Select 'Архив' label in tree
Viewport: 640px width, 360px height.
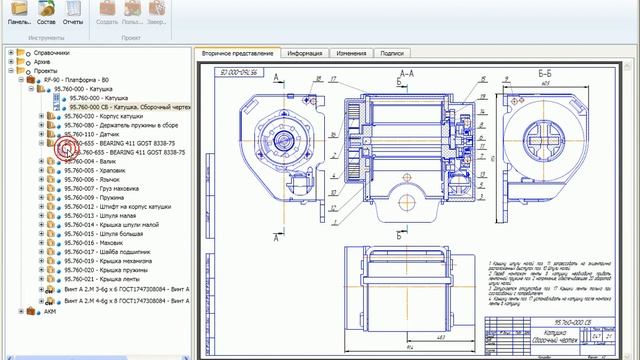coord(42,62)
